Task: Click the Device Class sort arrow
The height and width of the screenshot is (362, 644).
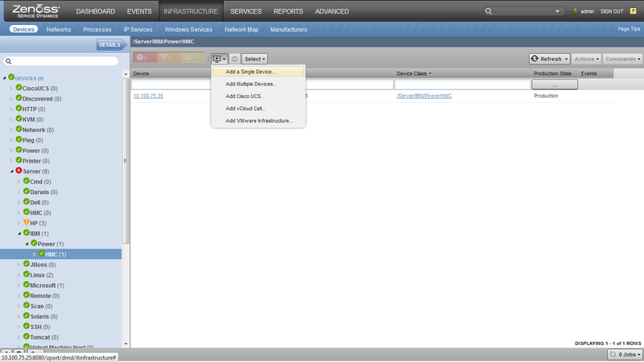Action: point(430,73)
